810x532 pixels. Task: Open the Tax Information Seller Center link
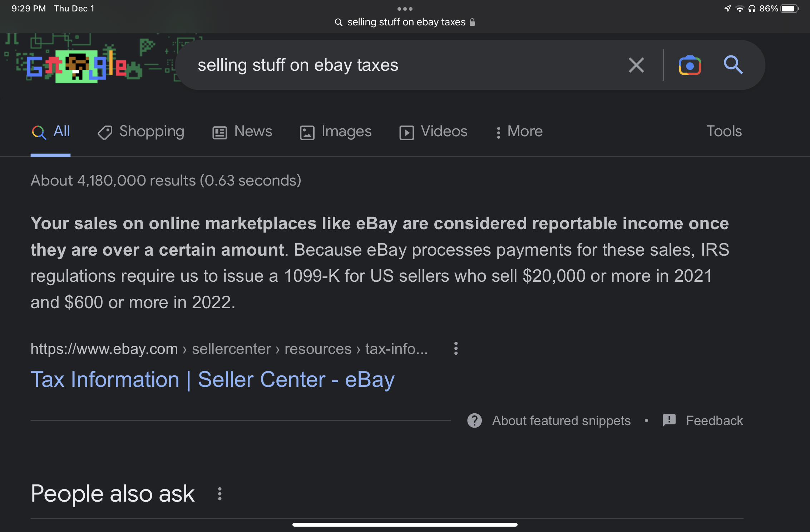tap(213, 379)
